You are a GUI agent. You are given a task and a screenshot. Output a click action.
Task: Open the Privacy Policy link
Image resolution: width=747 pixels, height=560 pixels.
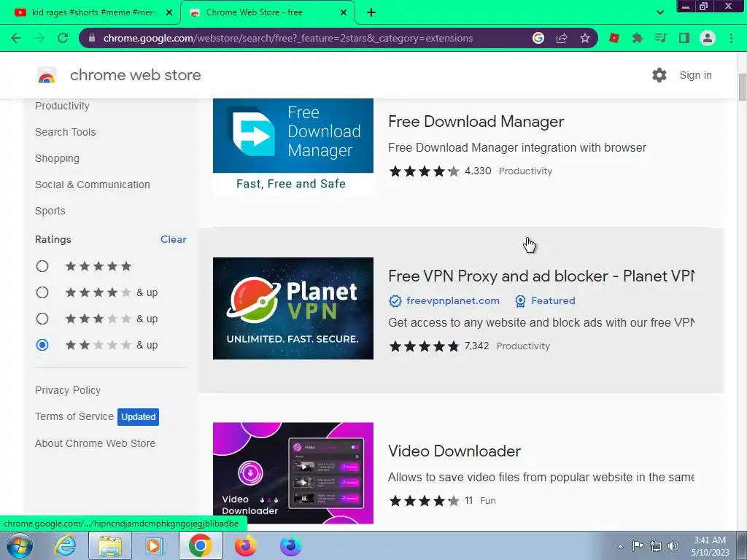coord(68,390)
